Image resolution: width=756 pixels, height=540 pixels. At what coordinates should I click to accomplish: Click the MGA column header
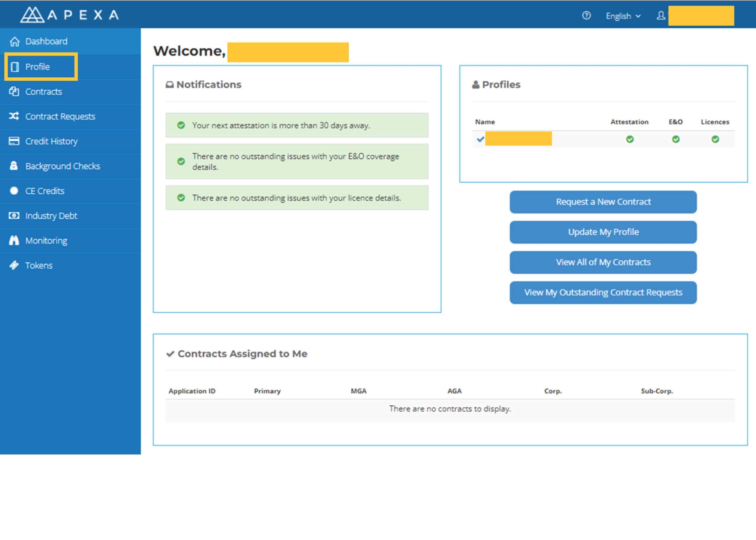[x=359, y=391]
